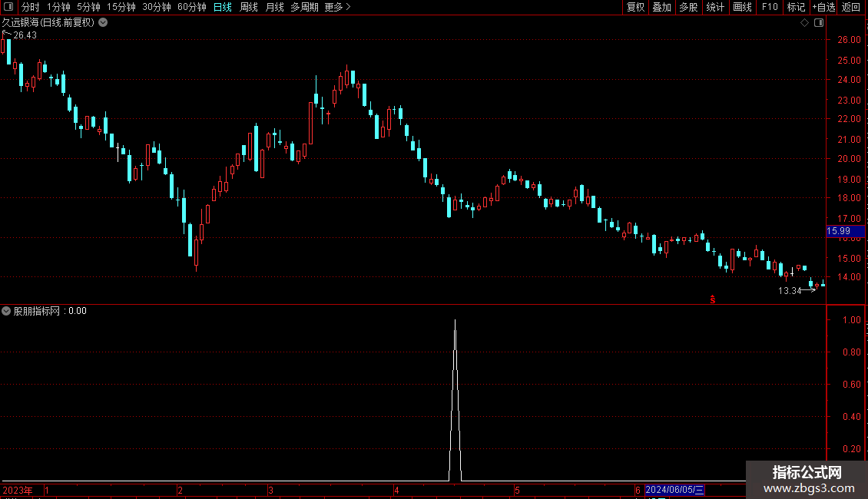868x499 pixels.
Task: Click the 标记 mark button
Action: [796, 7]
